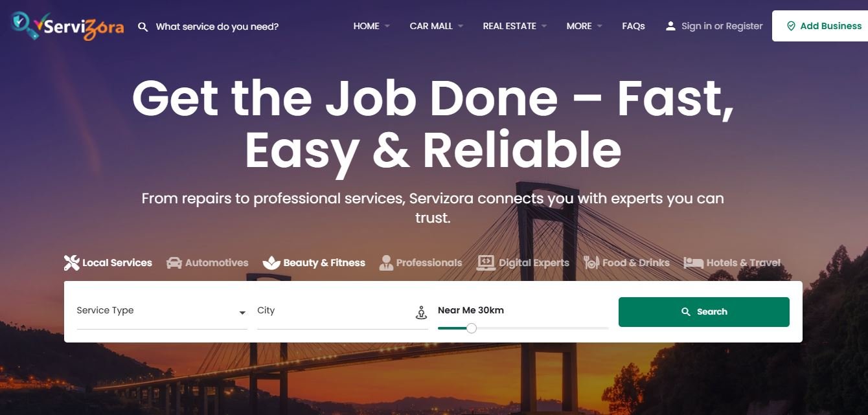
Task: Open the MORE menu
Action: coord(584,27)
